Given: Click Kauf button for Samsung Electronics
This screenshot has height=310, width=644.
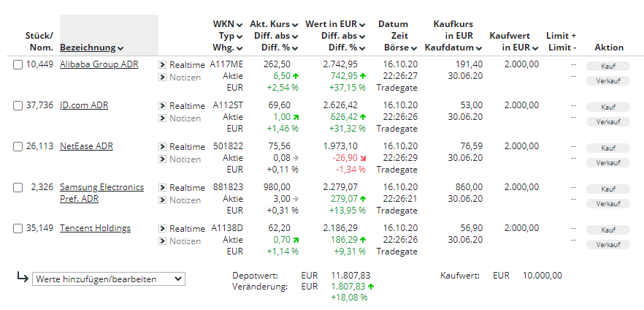Looking at the screenshot, I should coord(607,189).
